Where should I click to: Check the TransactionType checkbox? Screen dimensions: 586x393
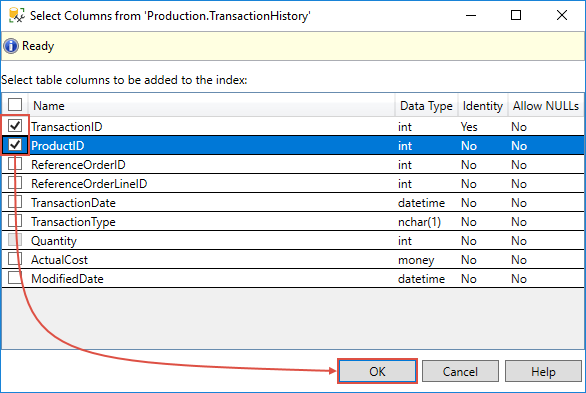[15, 221]
